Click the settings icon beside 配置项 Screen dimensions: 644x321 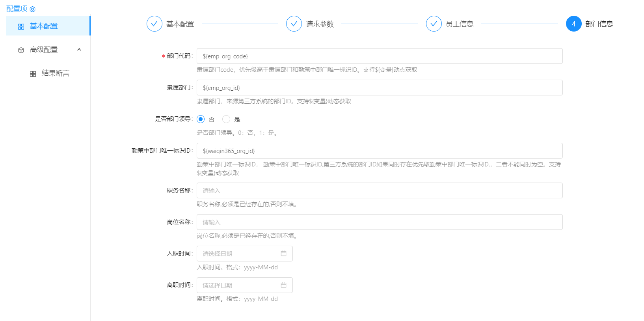[33, 9]
